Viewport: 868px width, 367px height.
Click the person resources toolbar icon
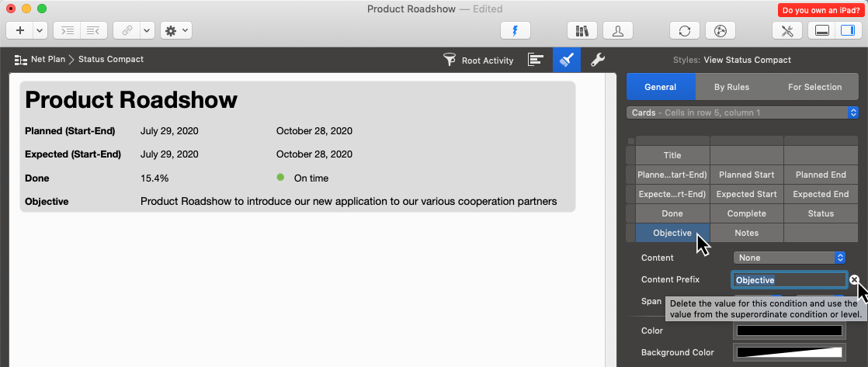[617, 30]
